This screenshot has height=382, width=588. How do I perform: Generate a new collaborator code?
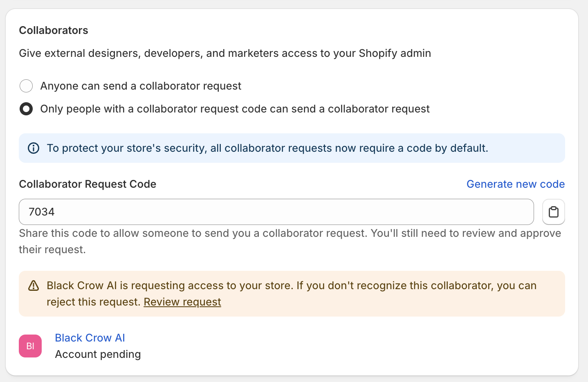tap(515, 184)
